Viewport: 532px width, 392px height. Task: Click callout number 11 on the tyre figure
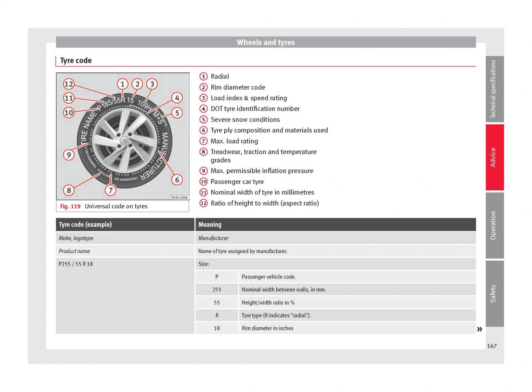tap(68, 98)
